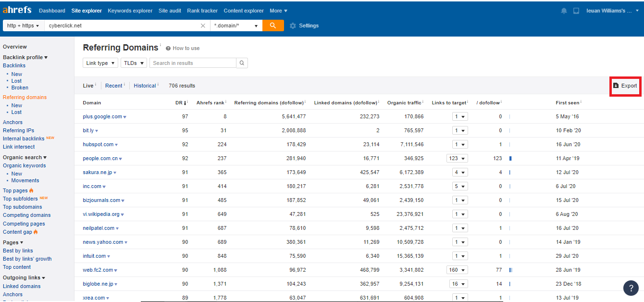Open the bit.ly domain link
Screen dimensions: 644x302
point(88,130)
